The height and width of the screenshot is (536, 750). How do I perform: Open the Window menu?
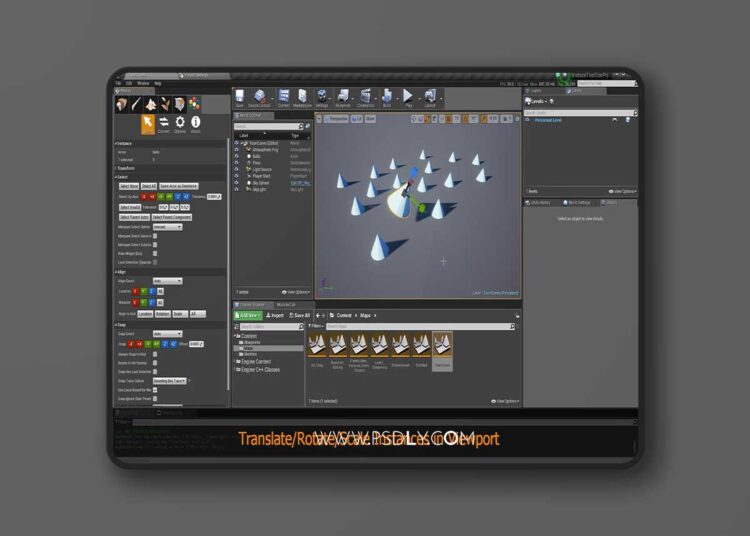point(144,83)
